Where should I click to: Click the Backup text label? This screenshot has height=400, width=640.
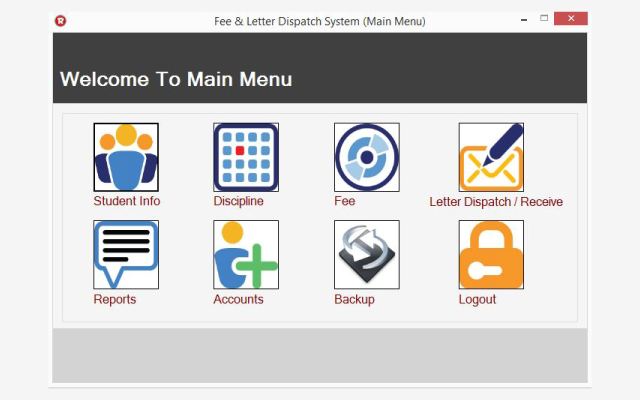354,300
